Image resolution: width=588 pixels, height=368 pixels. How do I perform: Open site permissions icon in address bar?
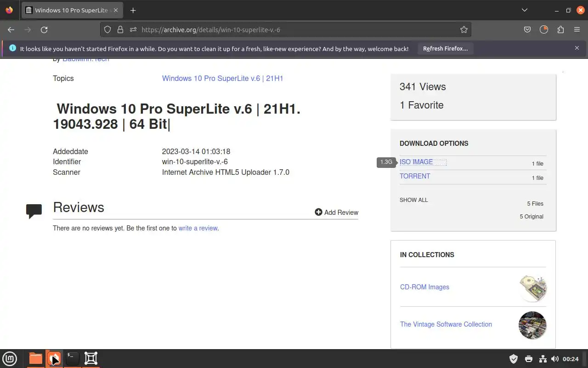coord(133,29)
